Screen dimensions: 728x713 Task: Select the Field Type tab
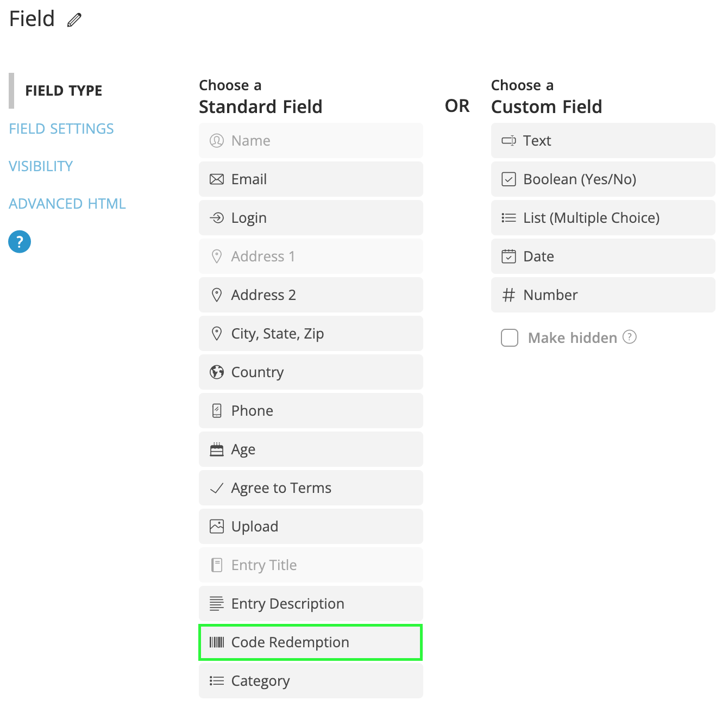[64, 91]
